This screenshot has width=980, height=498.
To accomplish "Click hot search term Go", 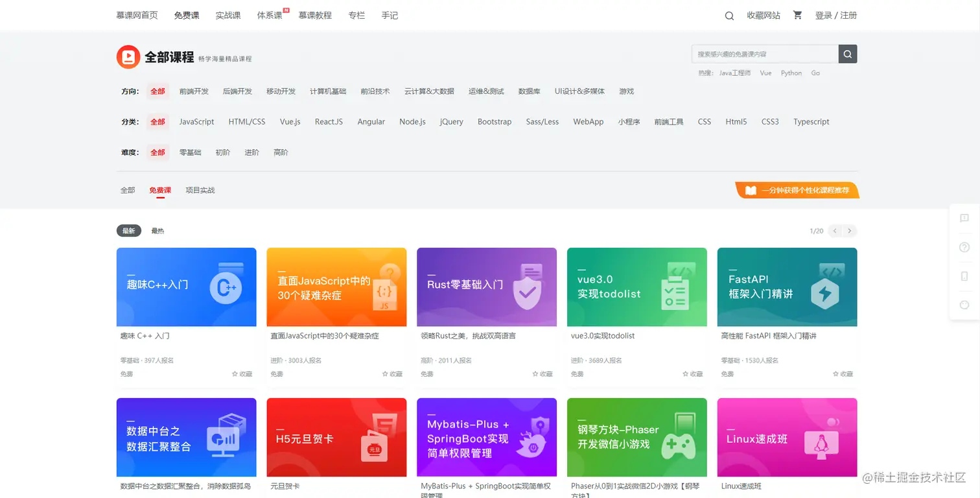I will tap(815, 73).
